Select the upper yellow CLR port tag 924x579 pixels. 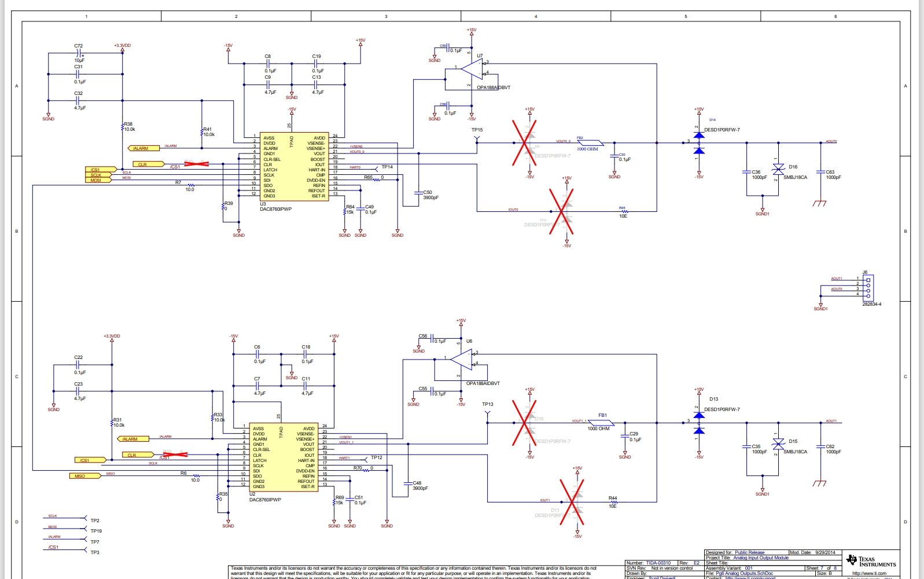point(142,164)
